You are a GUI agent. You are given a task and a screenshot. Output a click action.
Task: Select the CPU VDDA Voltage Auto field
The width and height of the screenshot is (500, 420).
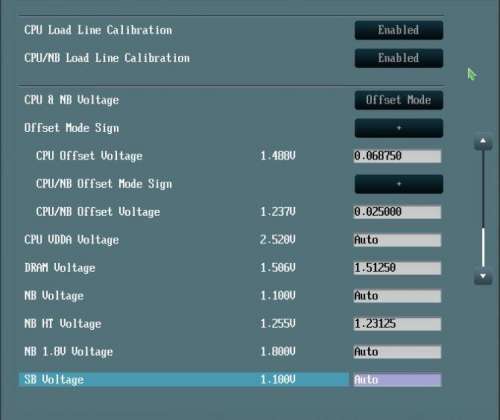pyautogui.click(x=397, y=240)
